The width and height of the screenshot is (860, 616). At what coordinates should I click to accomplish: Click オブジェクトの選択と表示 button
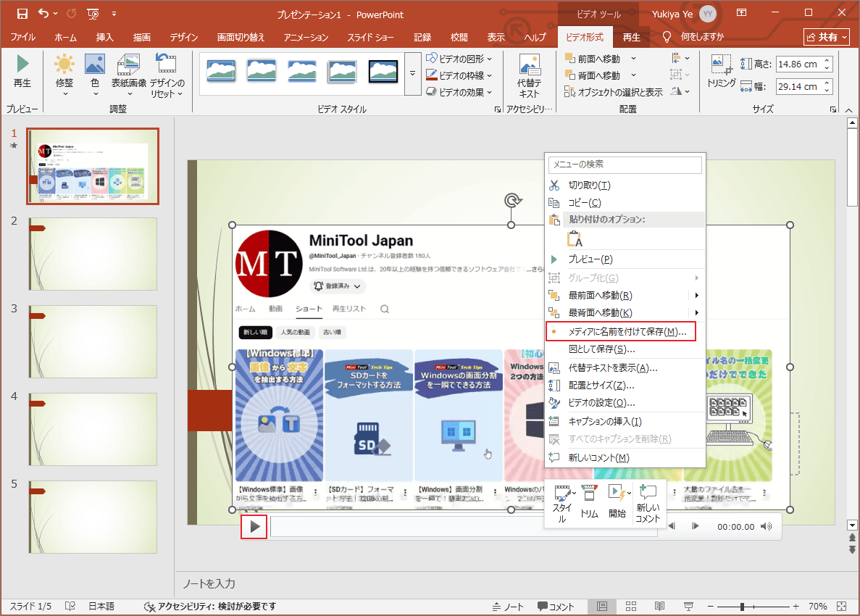[614, 92]
